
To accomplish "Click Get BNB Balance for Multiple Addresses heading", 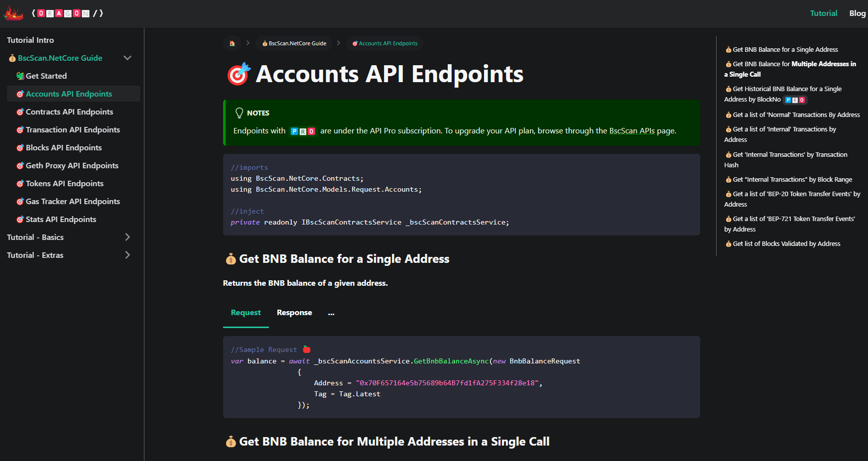I will (x=394, y=442).
